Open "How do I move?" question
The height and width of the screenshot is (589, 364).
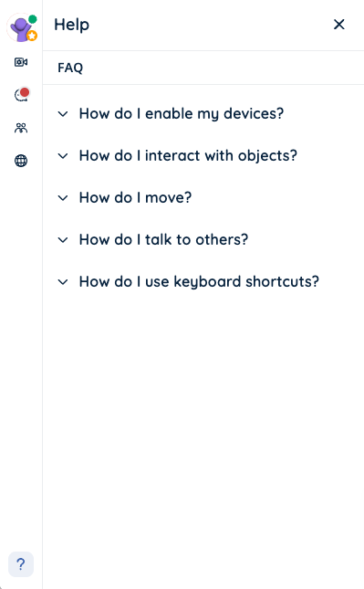(135, 198)
